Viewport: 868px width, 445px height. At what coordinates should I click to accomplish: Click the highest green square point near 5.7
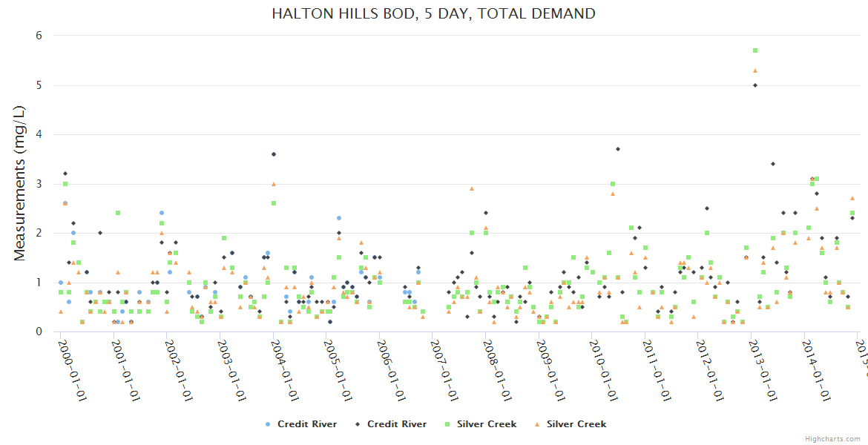755,50
